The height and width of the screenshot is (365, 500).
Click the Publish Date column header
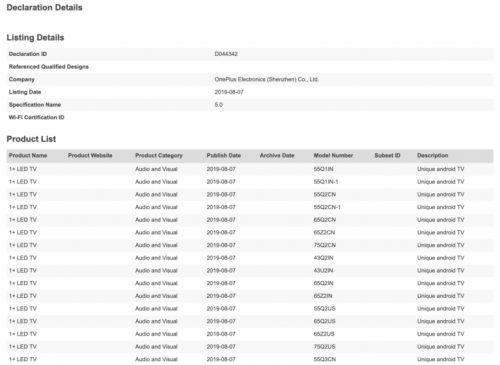click(x=224, y=155)
